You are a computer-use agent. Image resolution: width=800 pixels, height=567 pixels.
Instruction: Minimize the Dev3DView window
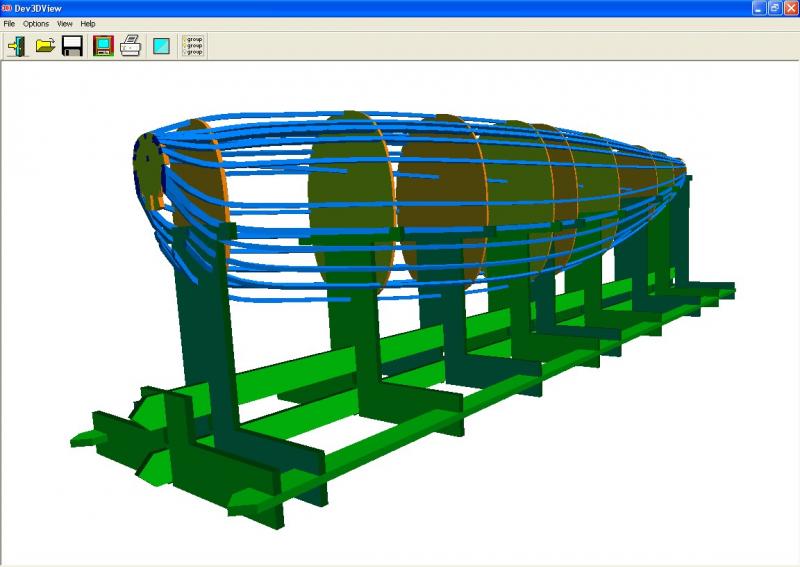[x=759, y=8]
